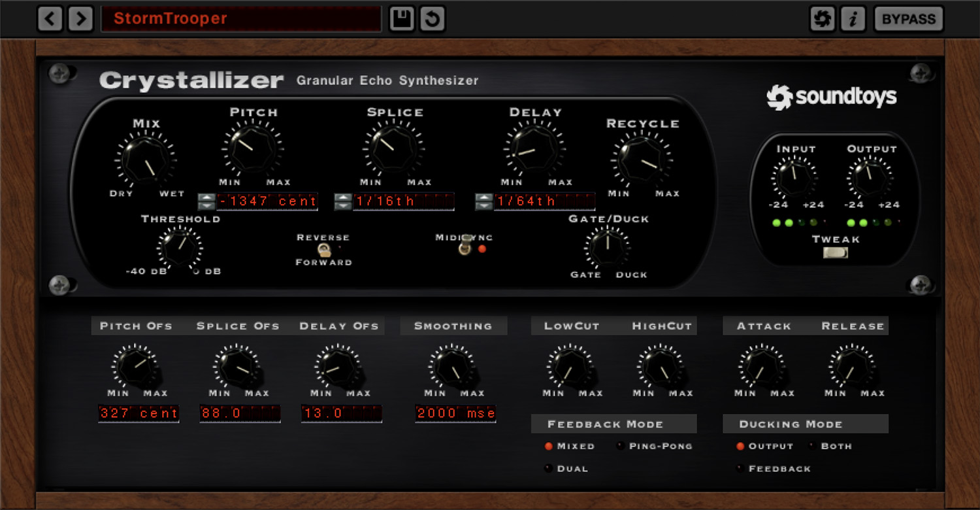Open the StormTrooper preset name display
This screenshot has height=510, width=980.
click(x=241, y=18)
